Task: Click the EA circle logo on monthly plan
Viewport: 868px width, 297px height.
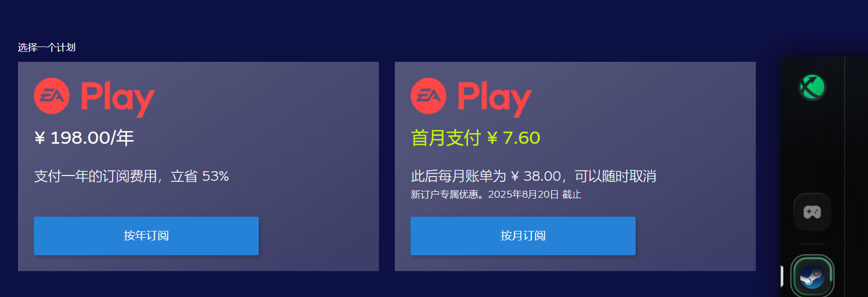Action: 429,96
